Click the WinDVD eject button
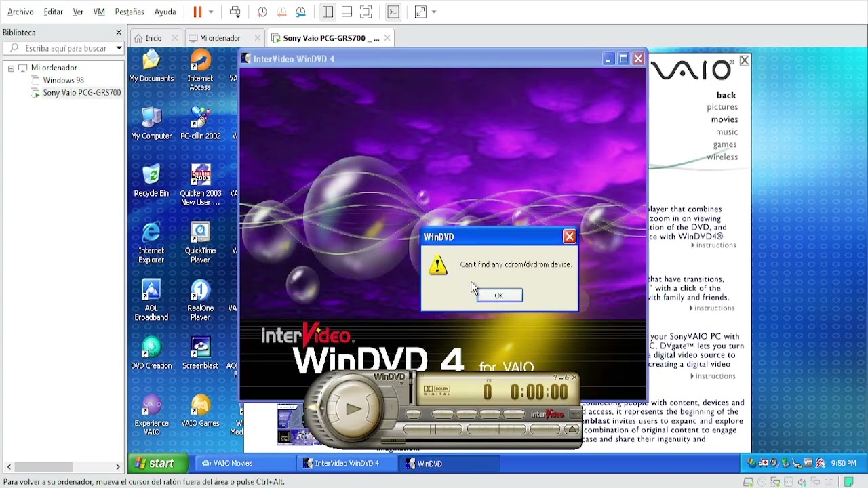Image resolution: width=868 pixels, height=488 pixels. coord(572,430)
